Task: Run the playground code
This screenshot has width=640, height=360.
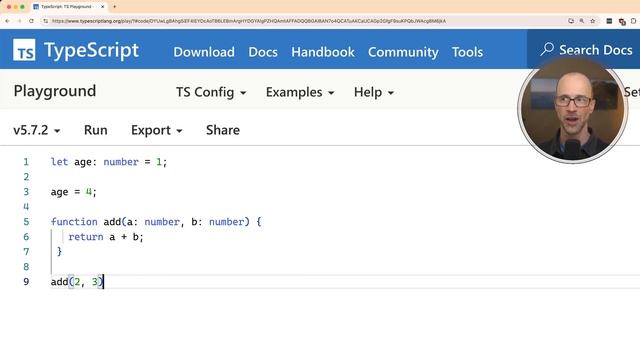Action: tap(96, 130)
